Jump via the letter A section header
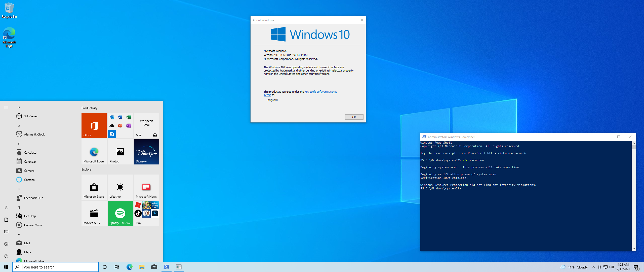The width and height of the screenshot is (644, 272). tap(19, 126)
